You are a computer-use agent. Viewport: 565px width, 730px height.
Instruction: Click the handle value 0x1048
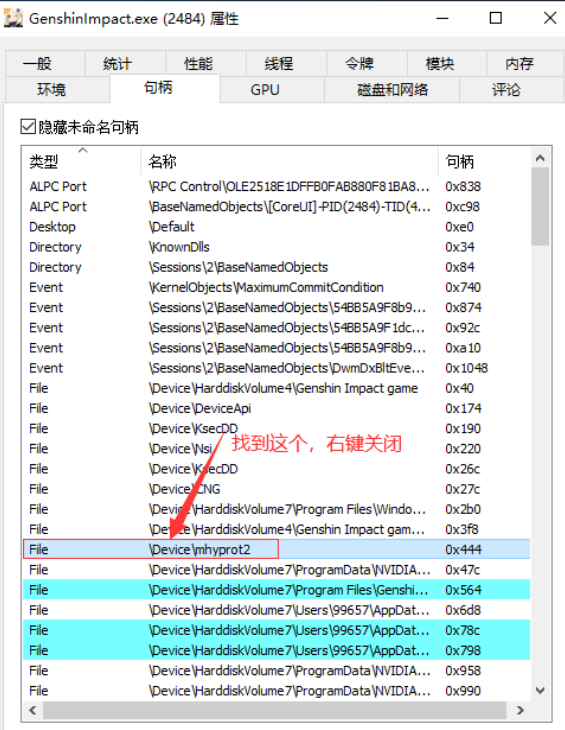pyautogui.click(x=466, y=368)
